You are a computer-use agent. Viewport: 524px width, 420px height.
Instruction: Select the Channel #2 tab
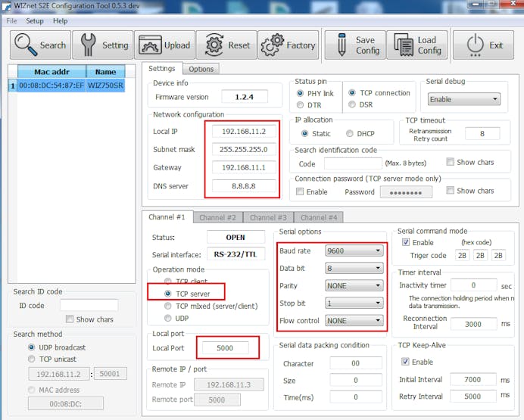tap(217, 218)
